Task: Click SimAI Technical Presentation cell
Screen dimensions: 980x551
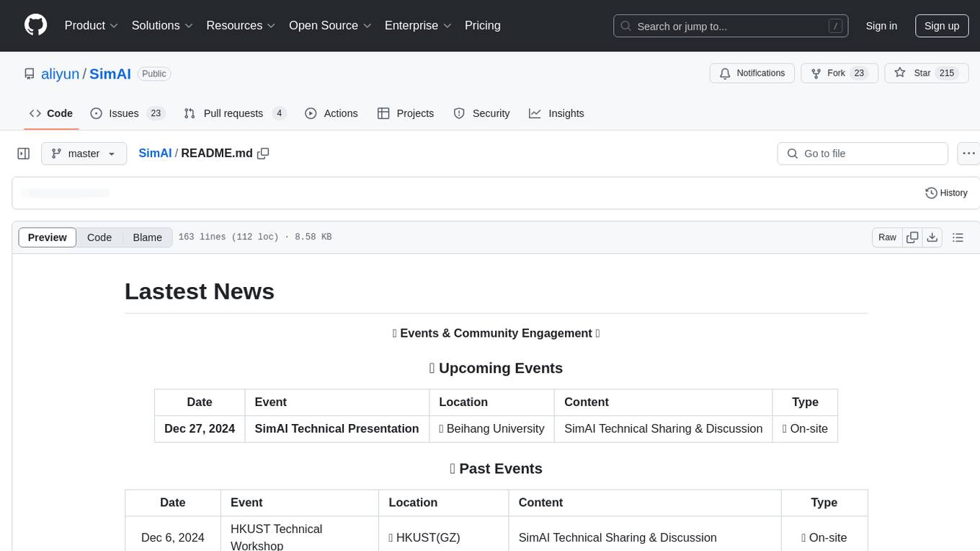Action: coord(337,428)
